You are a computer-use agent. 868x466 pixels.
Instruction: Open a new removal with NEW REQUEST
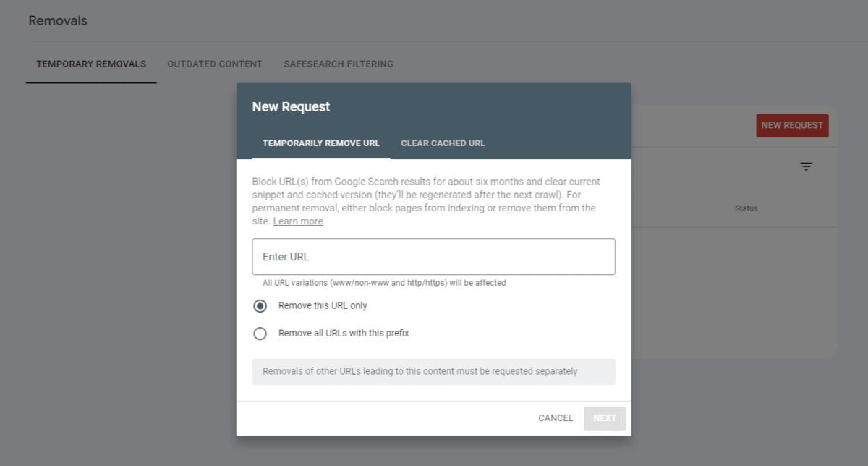pos(792,125)
